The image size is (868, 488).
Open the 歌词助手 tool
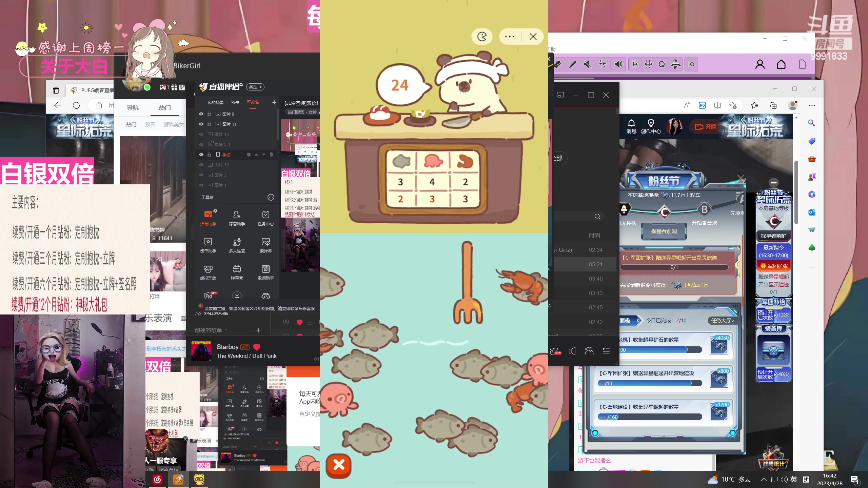[265, 272]
